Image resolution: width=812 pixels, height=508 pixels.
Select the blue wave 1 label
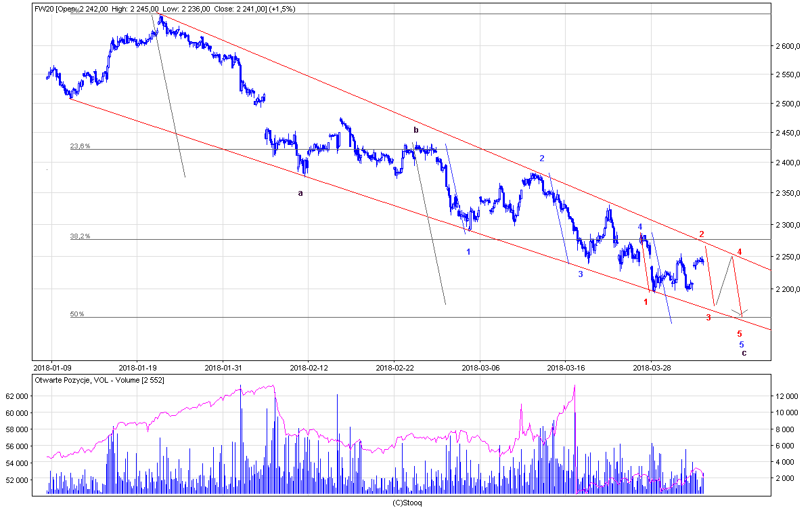(468, 251)
